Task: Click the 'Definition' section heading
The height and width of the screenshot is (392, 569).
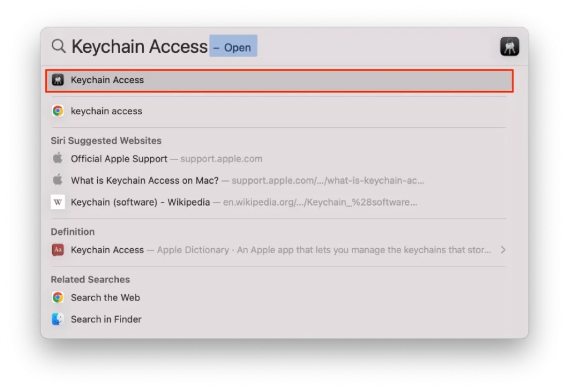Action: 73,232
